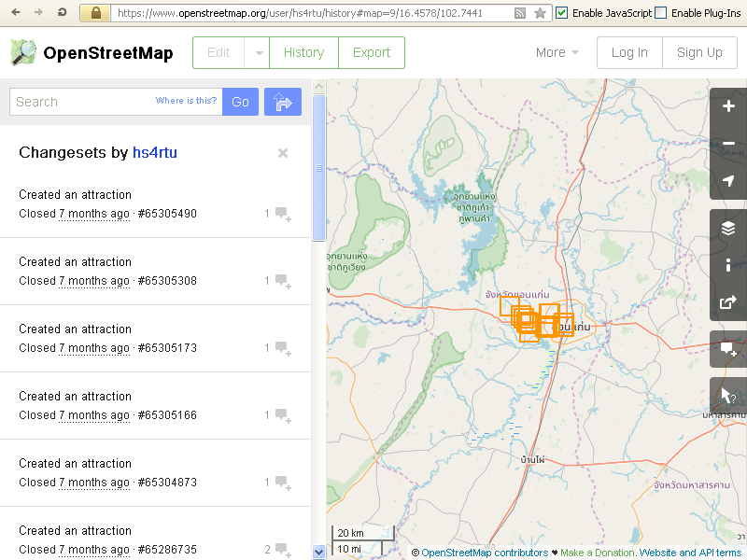747x560 pixels.
Task: Open the History tab
Action: 304,52
